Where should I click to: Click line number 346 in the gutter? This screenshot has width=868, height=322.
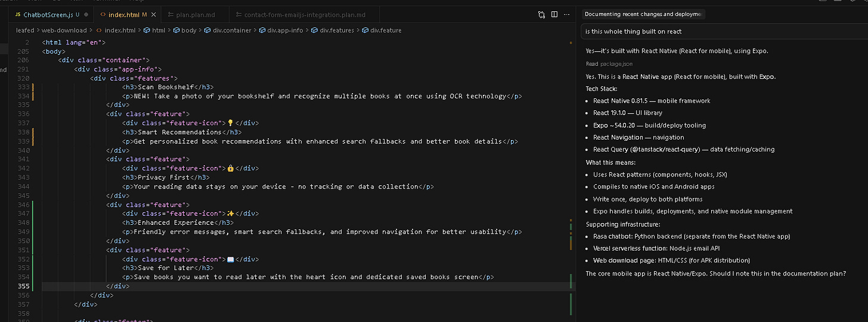[23, 205]
